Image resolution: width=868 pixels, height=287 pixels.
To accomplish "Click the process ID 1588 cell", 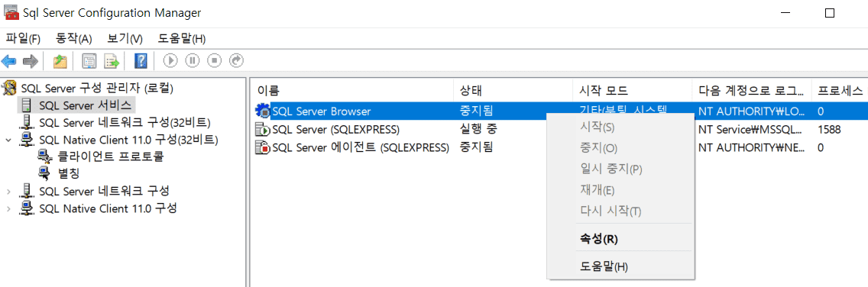I will [x=829, y=130].
